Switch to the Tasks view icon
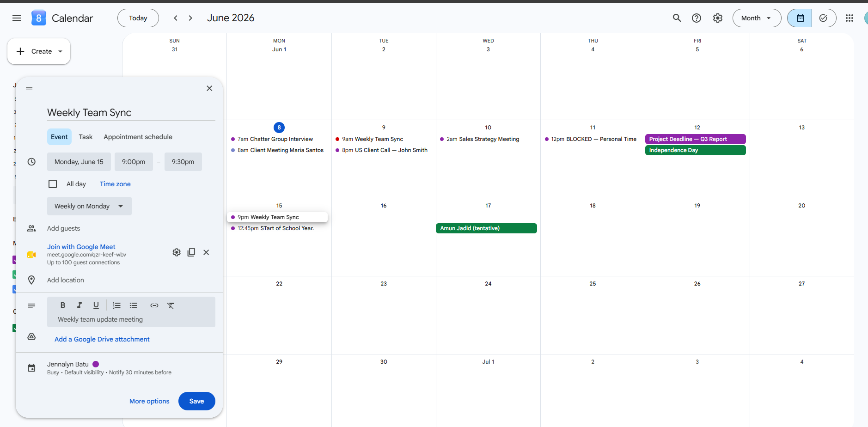This screenshot has width=868, height=427. coord(823,18)
